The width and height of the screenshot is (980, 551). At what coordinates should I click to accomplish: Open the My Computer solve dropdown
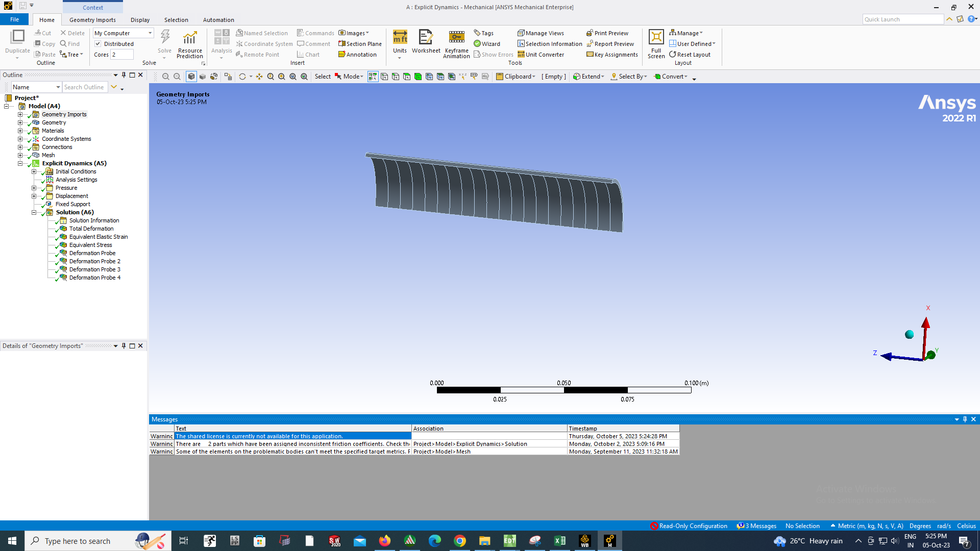point(150,33)
